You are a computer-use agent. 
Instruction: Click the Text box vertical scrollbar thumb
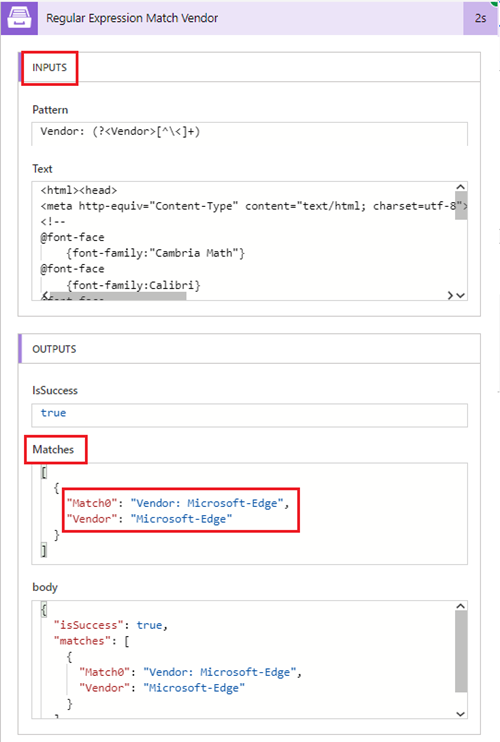click(x=461, y=205)
